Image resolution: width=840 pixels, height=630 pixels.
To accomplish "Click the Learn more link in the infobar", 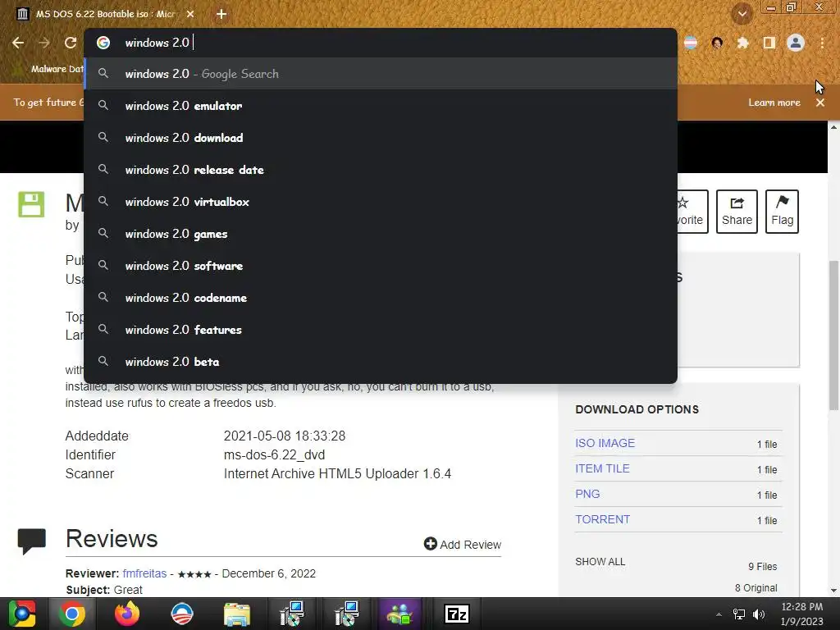I will tap(774, 103).
